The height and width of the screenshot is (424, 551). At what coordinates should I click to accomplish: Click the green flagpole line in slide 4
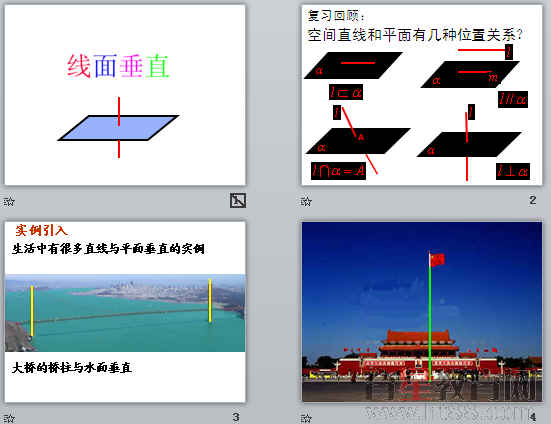[430, 317]
